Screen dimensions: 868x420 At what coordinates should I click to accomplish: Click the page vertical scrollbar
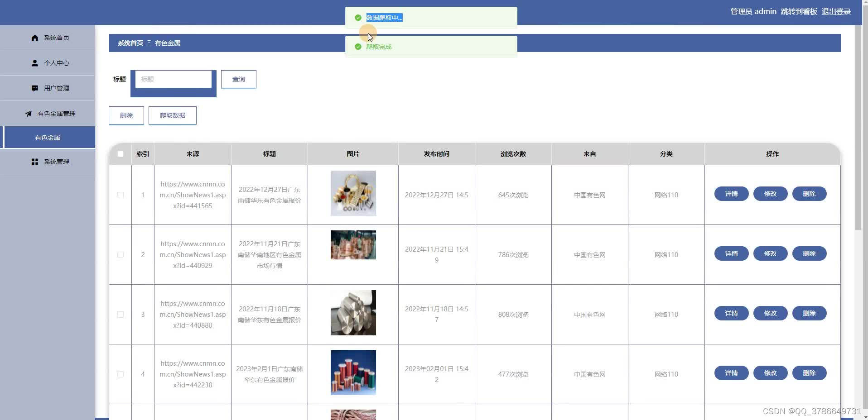858,128
